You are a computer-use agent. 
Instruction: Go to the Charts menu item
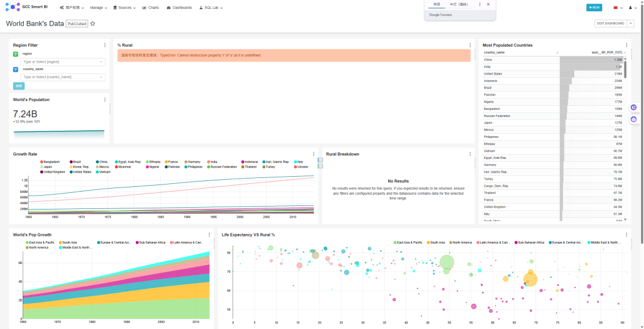pos(150,7)
